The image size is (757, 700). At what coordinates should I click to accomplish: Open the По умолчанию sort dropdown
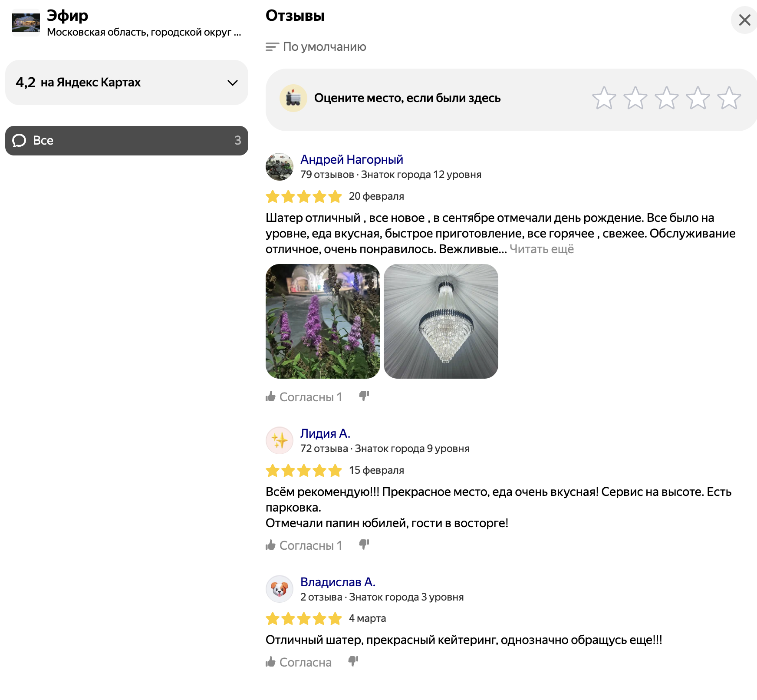(324, 47)
